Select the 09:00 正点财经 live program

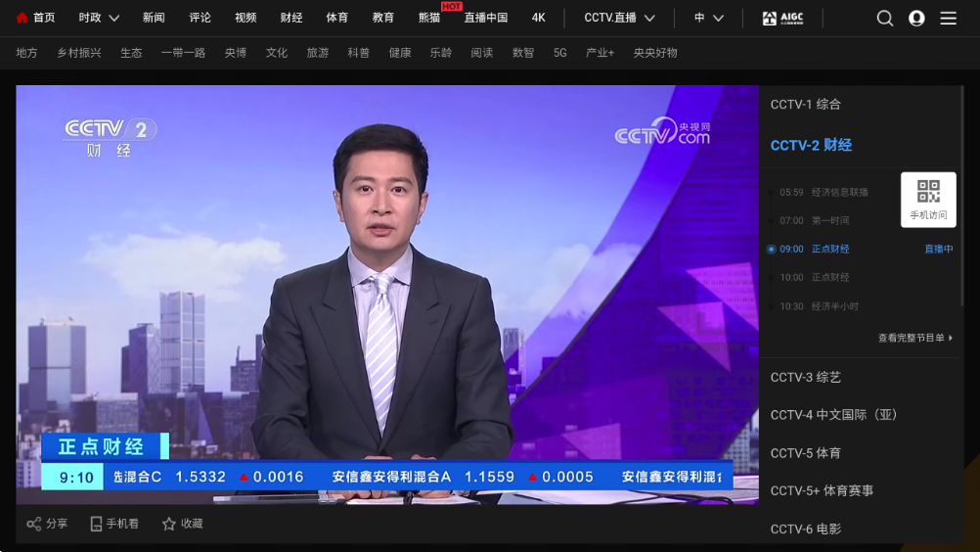tap(814, 249)
